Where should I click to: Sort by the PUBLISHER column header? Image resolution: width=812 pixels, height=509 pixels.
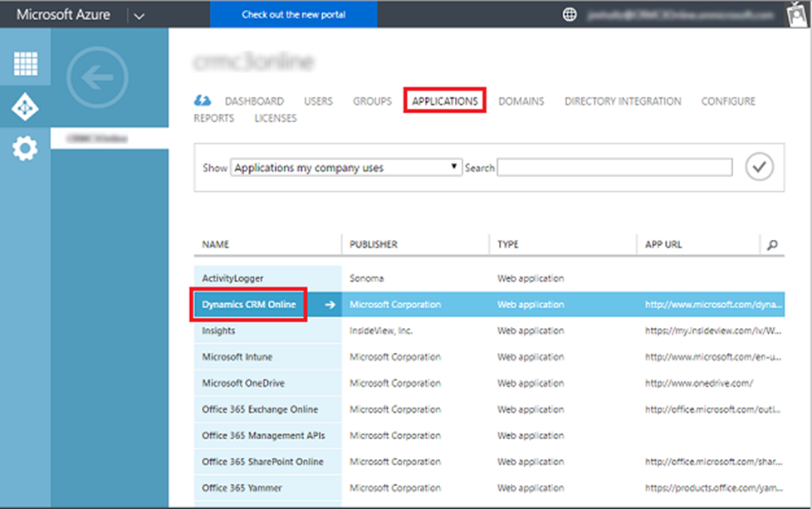tap(374, 244)
